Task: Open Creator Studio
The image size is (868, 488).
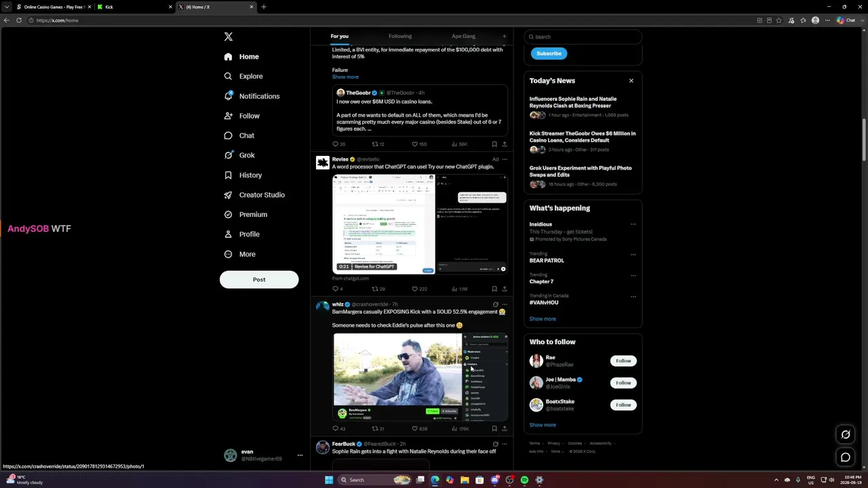Action: (254, 195)
